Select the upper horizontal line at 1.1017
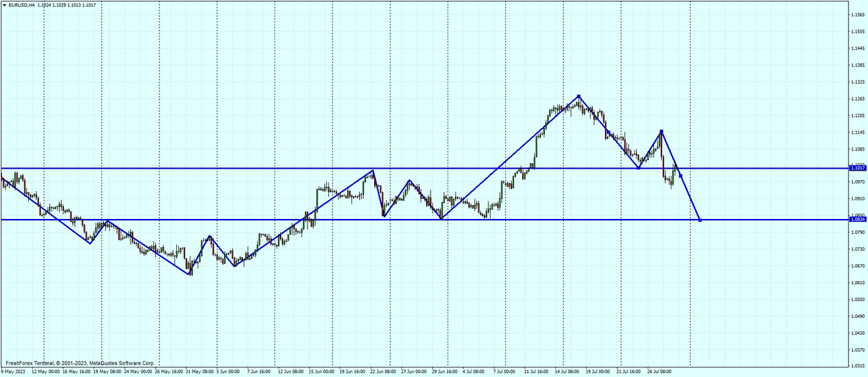Image resolution: width=868 pixels, height=377 pixels. click(424, 168)
